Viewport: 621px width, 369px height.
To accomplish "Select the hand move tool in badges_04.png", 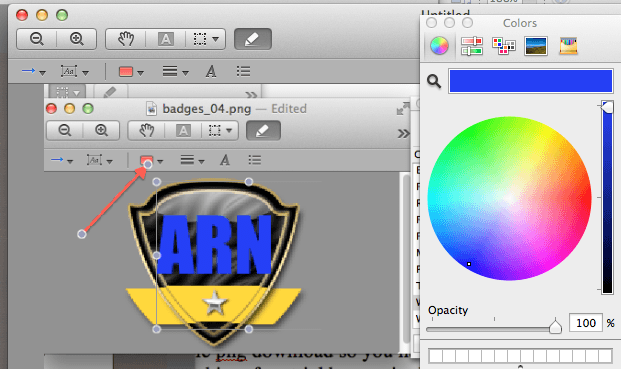I will click(147, 131).
